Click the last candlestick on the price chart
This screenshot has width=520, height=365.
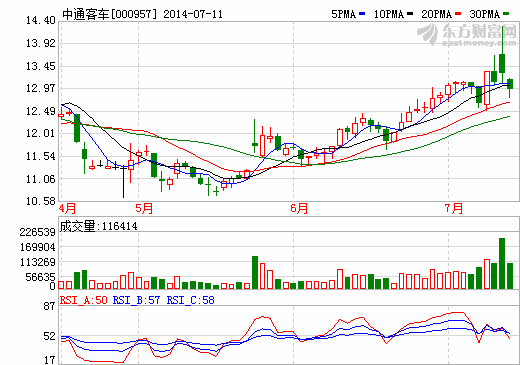click(510, 88)
